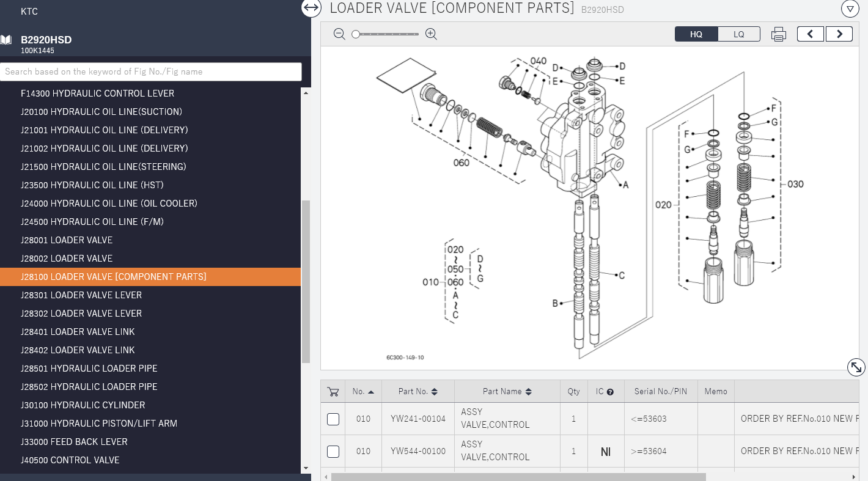Click sidebar scrollbar down arrow
The height and width of the screenshot is (481, 868).
click(306, 469)
